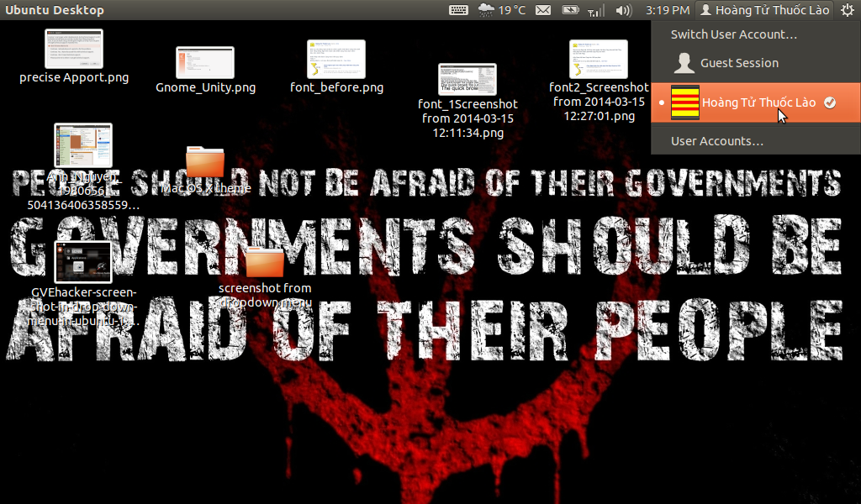This screenshot has height=504, width=861.
Task: Select the font2_Screenshot 12:27:01.png file
Action: (599, 60)
